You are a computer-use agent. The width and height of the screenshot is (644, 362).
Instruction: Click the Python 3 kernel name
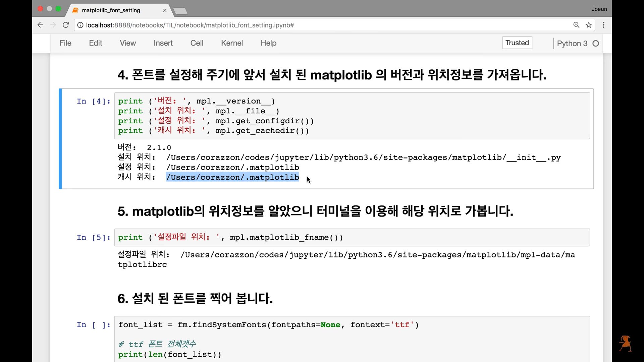pos(572,44)
